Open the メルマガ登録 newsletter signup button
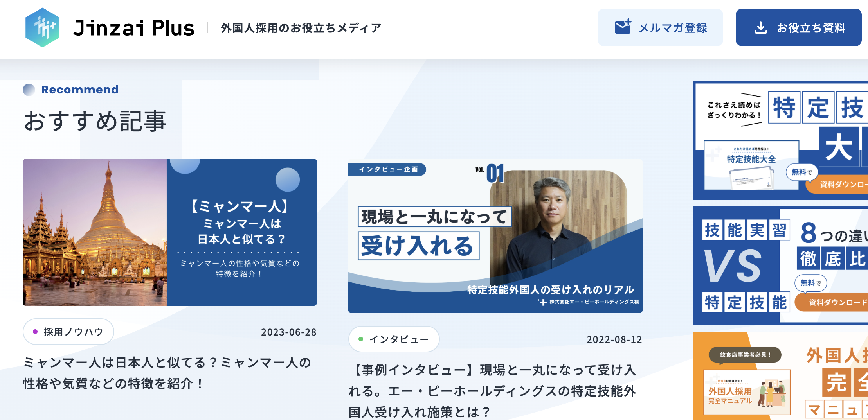 [660, 28]
